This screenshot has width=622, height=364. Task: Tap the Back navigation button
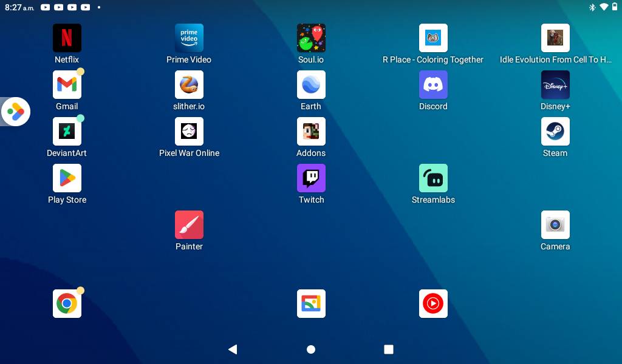click(233, 349)
